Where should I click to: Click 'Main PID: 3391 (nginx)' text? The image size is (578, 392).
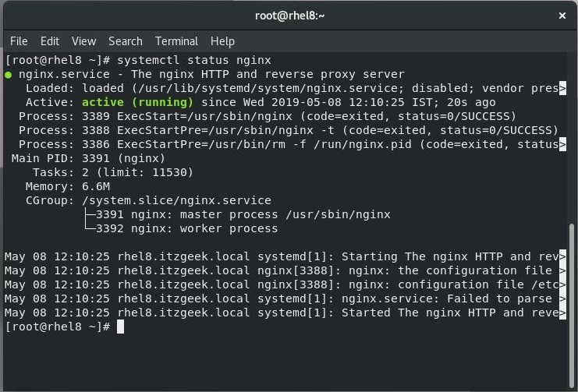tap(88, 158)
